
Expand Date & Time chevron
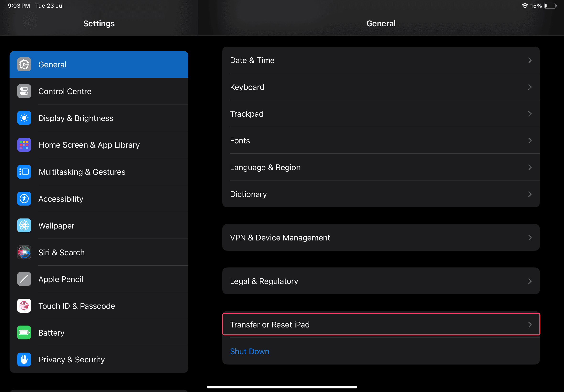pos(530,60)
